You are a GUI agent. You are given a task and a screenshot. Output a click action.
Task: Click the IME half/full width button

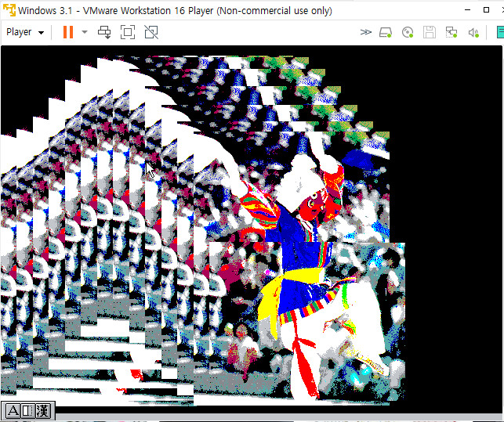[x=27, y=411]
